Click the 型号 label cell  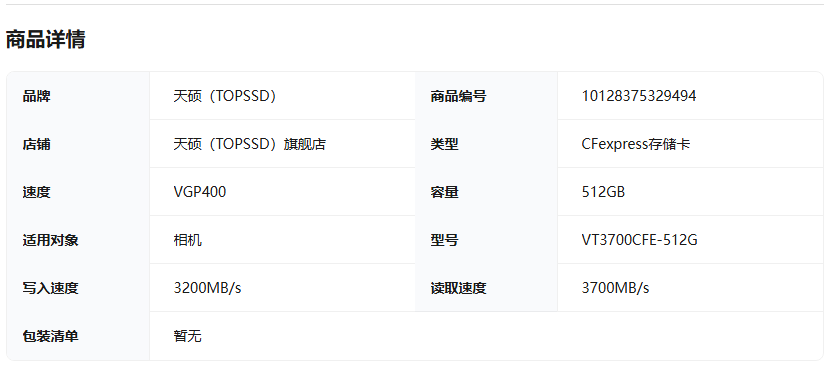(486, 240)
